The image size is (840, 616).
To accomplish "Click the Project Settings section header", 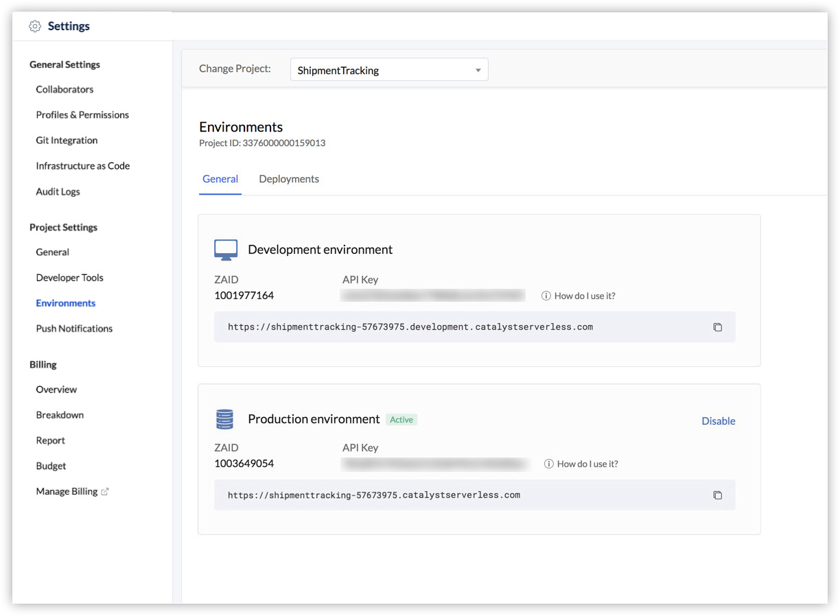I will (63, 227).
